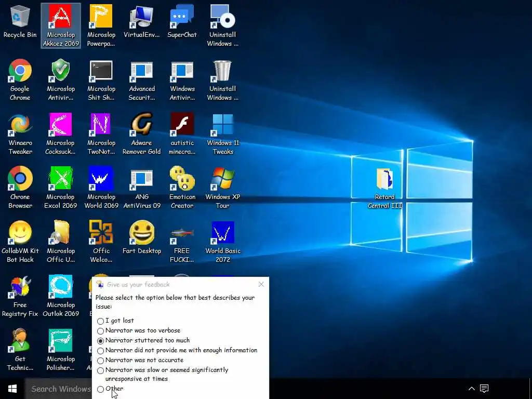The width and height of the screenshot is (532, 399).
Task: Launch Adware Remover Gold
Action: (x=141, y=134)
